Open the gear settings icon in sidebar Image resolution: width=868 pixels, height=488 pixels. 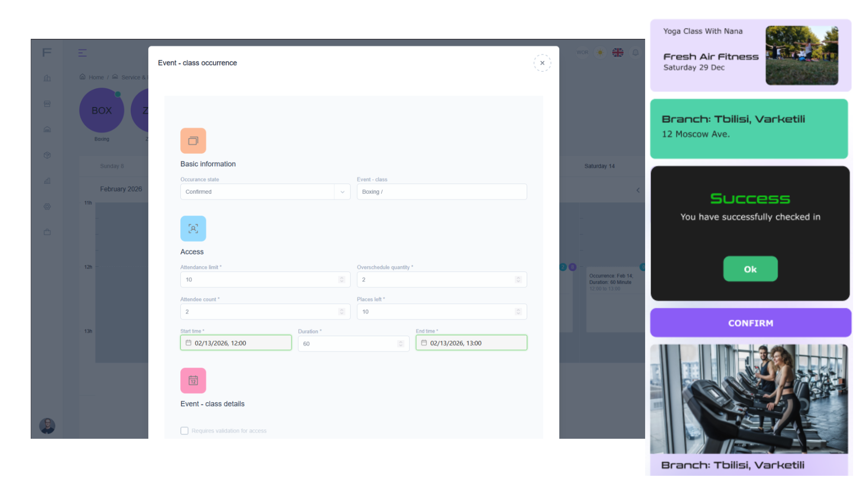[47, 206]
